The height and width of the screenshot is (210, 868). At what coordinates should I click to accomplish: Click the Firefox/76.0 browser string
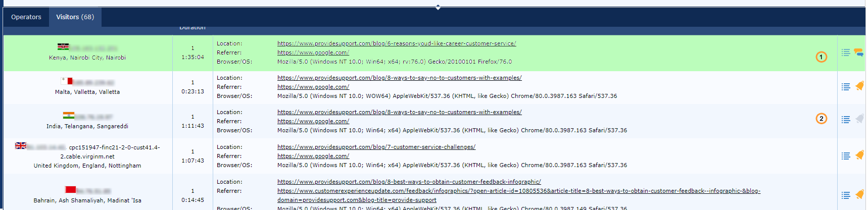click(x=395, y=62)
